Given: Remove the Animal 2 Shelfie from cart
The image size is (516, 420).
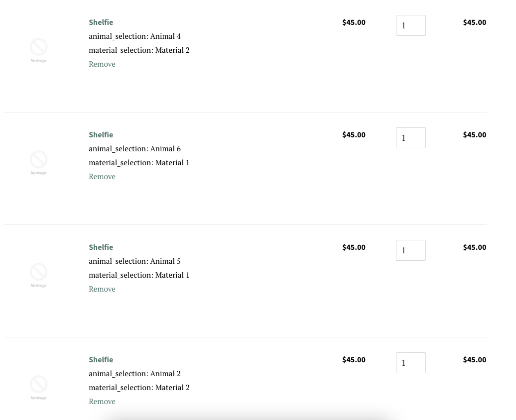Looking at the screenshot, I should coord(102,402).
